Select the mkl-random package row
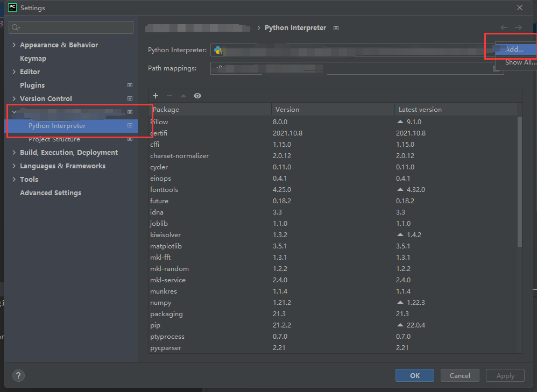 (x=333, y=269)
